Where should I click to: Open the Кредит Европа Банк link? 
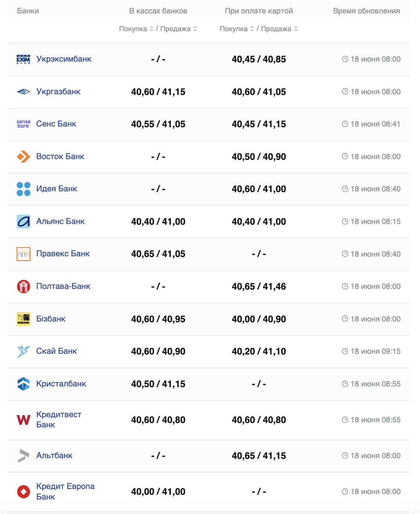tap(65, 492)
